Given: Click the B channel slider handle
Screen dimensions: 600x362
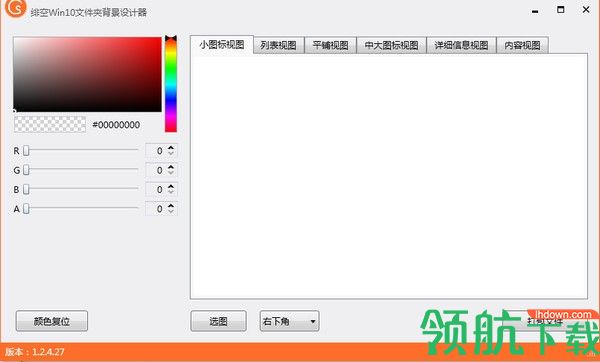Looking at the screenshot, I should point(26,189).
